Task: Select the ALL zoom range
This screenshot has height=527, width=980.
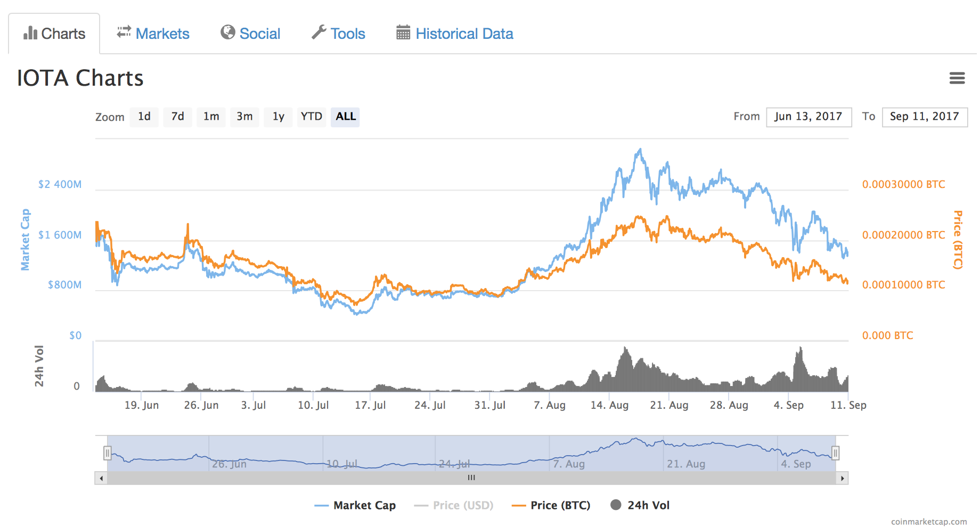Action: (x=345, y=117)
